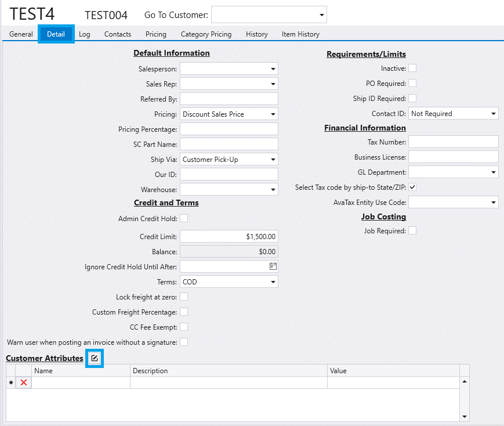Select the new row marker in attributes grid

click(x=10, y=382)
